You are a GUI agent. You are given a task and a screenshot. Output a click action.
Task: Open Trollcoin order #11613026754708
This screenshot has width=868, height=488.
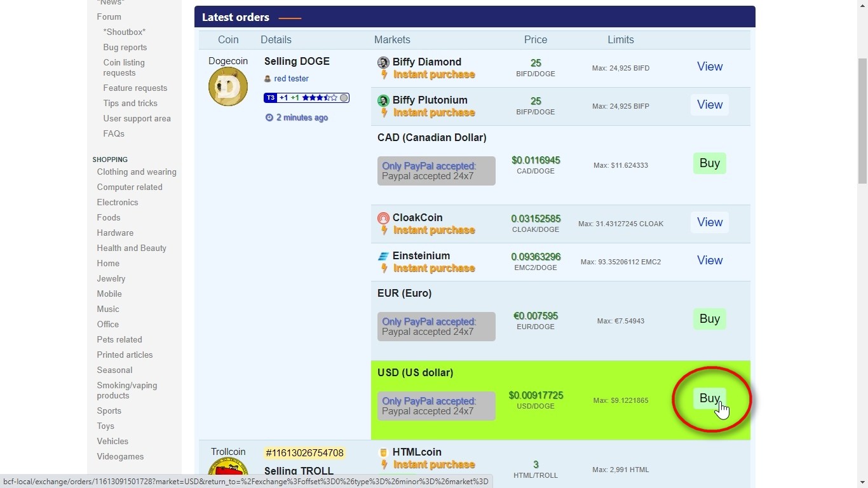coord(304,453)
